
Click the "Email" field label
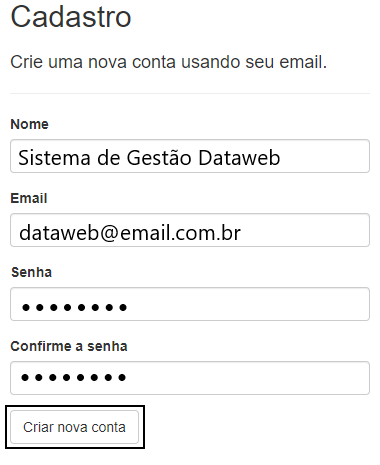point(29,198)
